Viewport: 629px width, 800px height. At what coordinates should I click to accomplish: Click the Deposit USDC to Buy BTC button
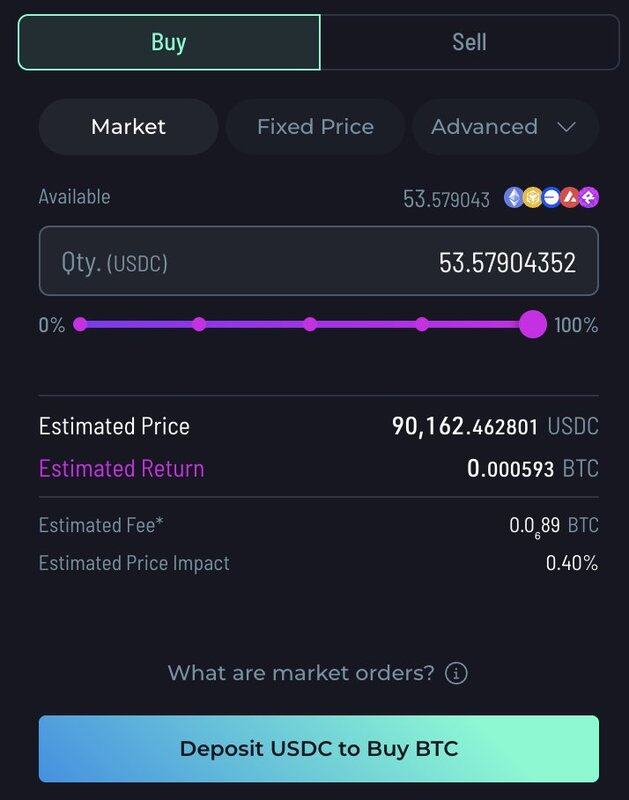pyautogui.click(x=318, y=749)
